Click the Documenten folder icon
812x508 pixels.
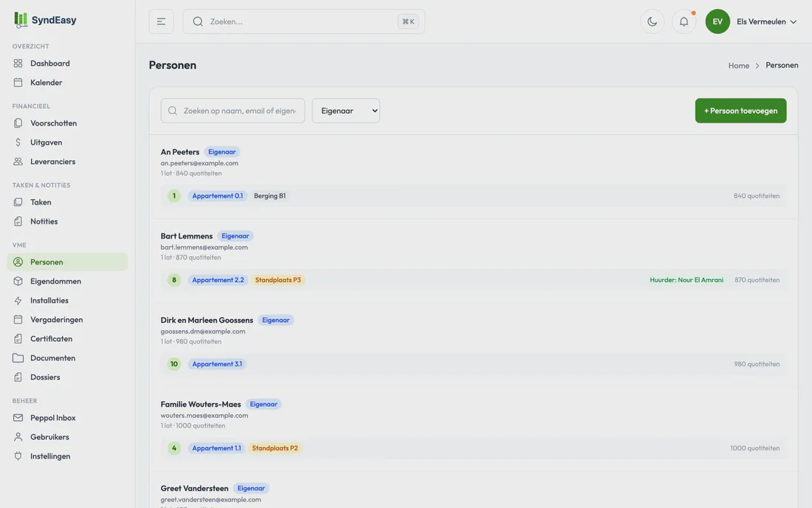[18, 358]
